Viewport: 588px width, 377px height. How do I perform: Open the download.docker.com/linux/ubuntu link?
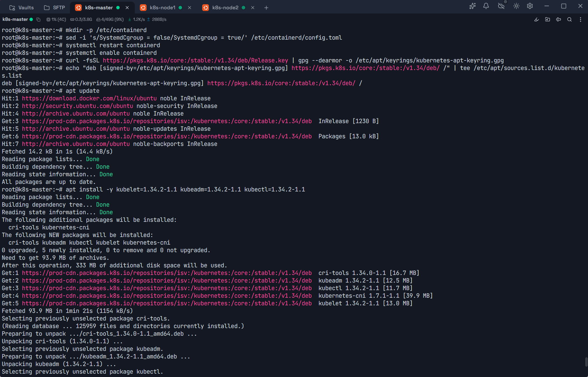89,98
